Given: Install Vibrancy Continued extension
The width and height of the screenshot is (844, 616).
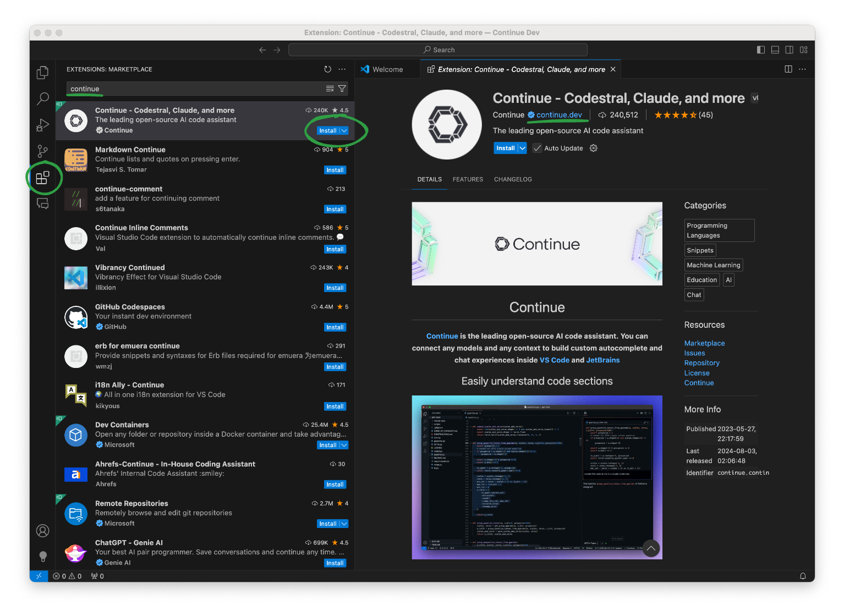Looking at the screenshot, I should (x=335, y=288).
